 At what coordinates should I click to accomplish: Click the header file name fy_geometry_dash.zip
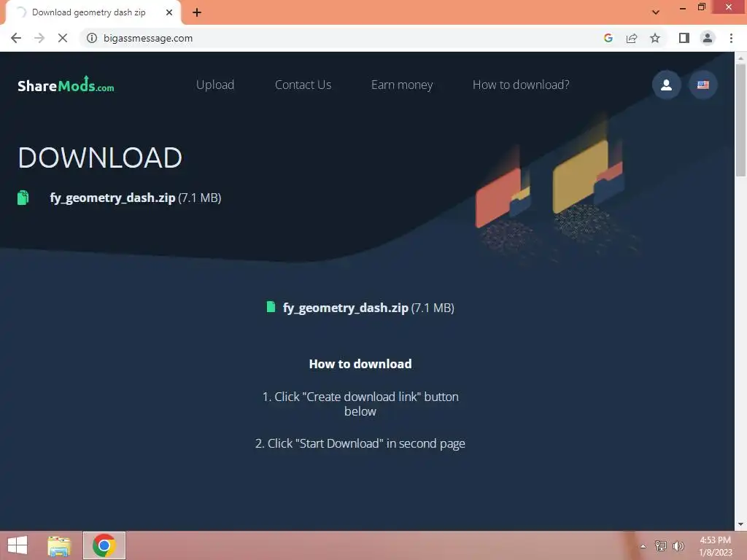point(112,198)
